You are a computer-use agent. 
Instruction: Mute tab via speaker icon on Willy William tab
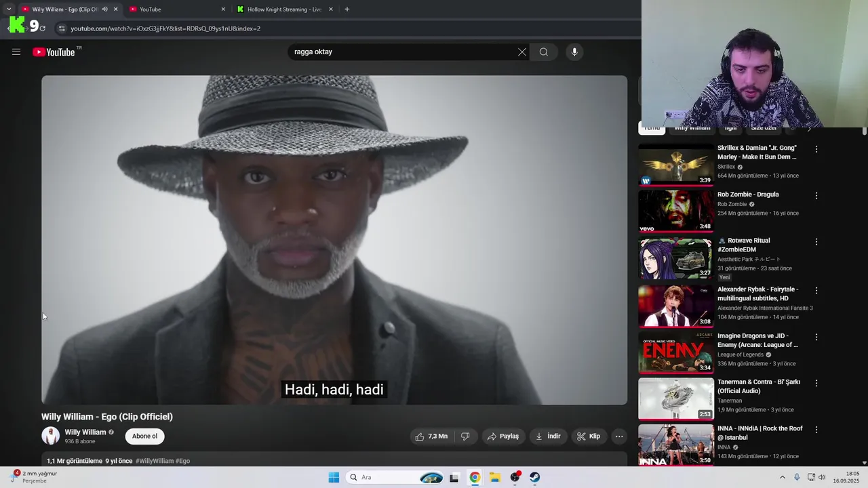(105, 9)
